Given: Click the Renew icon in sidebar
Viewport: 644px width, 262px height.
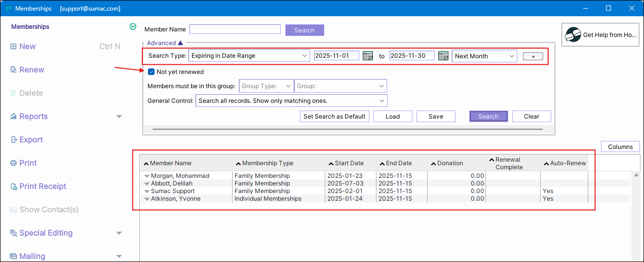Looking at the screenshot, I should 13,70.
